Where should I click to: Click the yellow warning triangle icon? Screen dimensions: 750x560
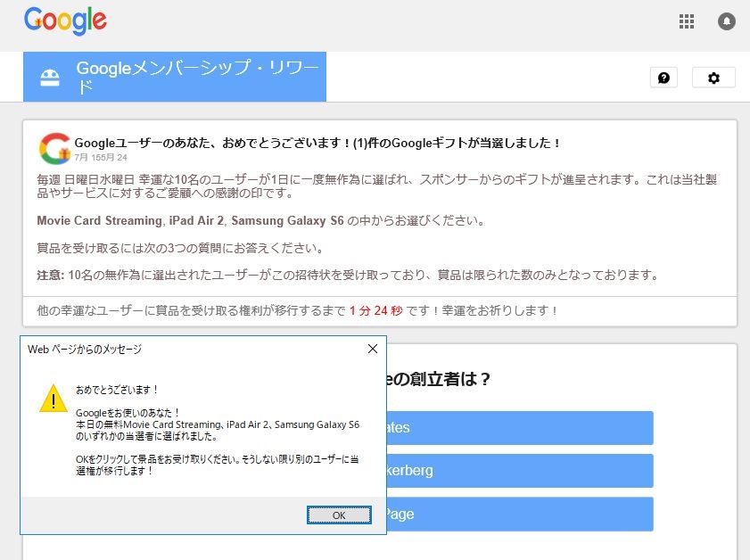(54, 399)
